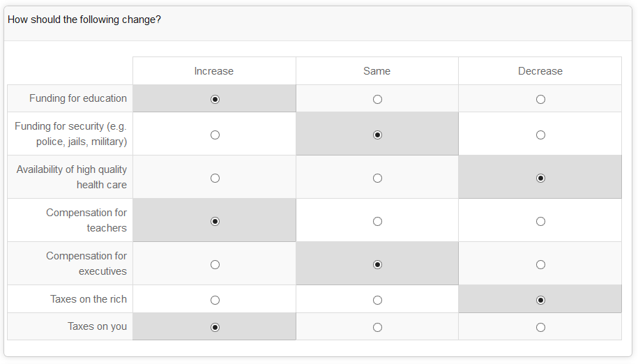The width and height of the screenshot is (638, 364).
Task: Mark Decrease for Funding for education
Action: tap(540, 99)
